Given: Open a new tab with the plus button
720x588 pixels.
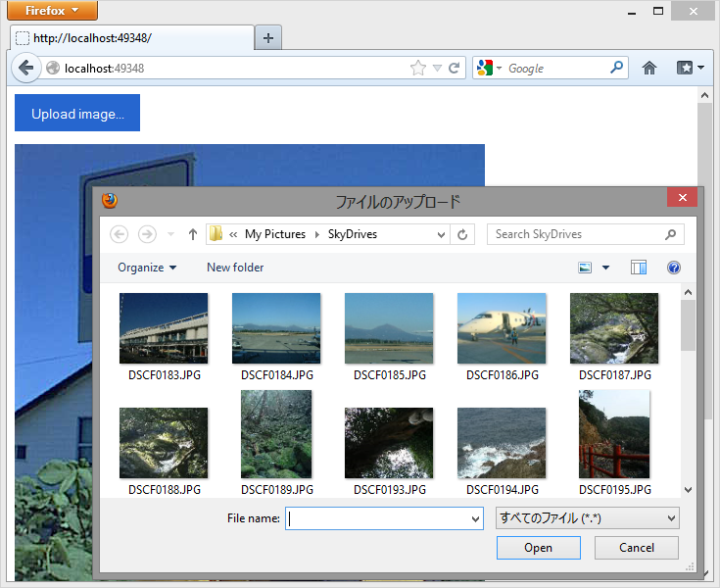Looking at the screenshot, I should (x=268, y=37).
